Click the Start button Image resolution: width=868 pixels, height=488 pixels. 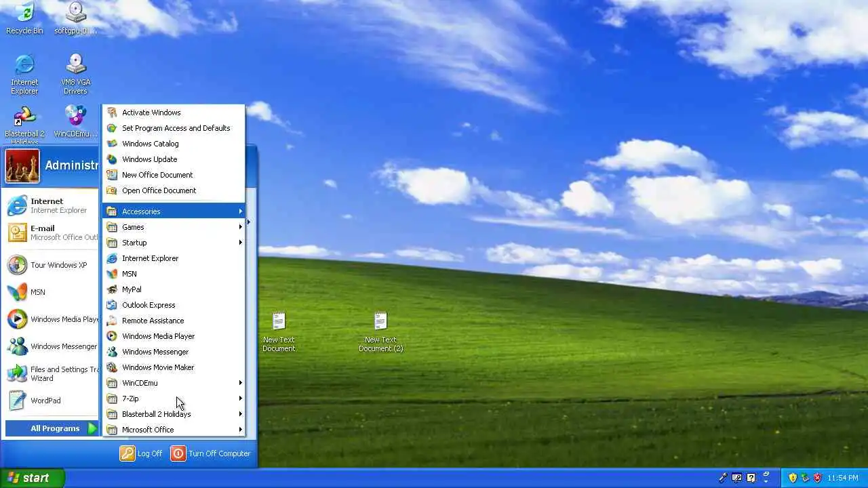(x=32, y=478)
